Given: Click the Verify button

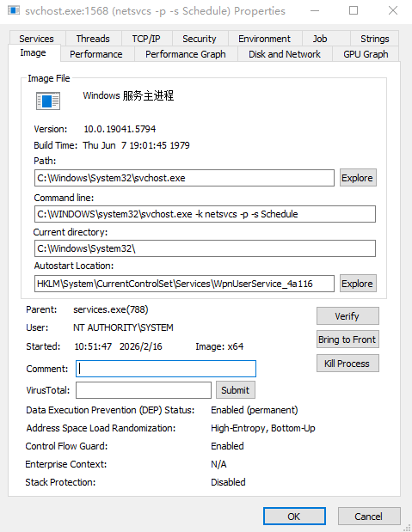Looking at the screenshot, I should click(347, 316).
